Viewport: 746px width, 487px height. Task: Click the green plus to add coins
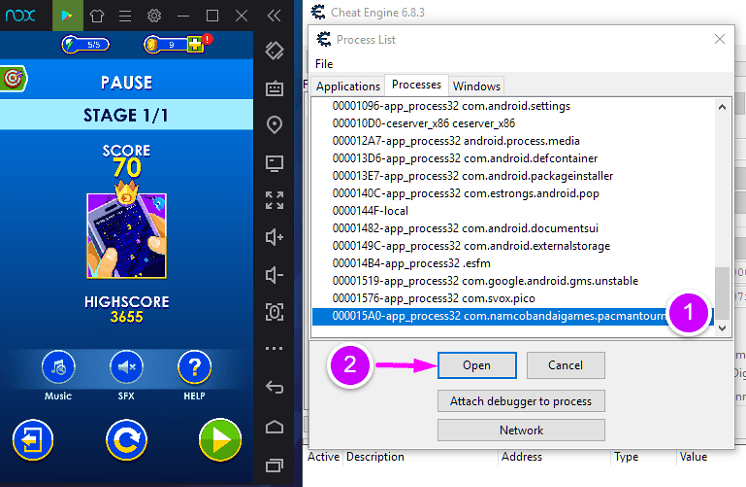click(x=195, y=44)
